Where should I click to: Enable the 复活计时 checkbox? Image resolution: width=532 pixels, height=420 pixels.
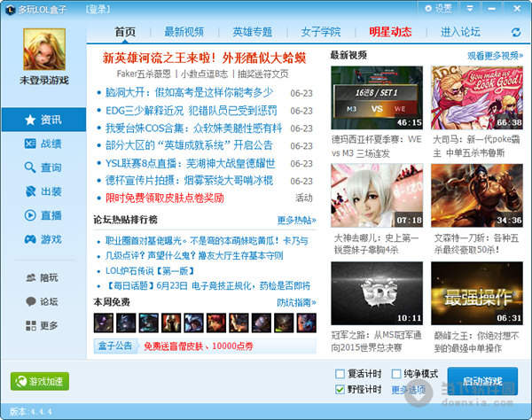pos(340,374)
